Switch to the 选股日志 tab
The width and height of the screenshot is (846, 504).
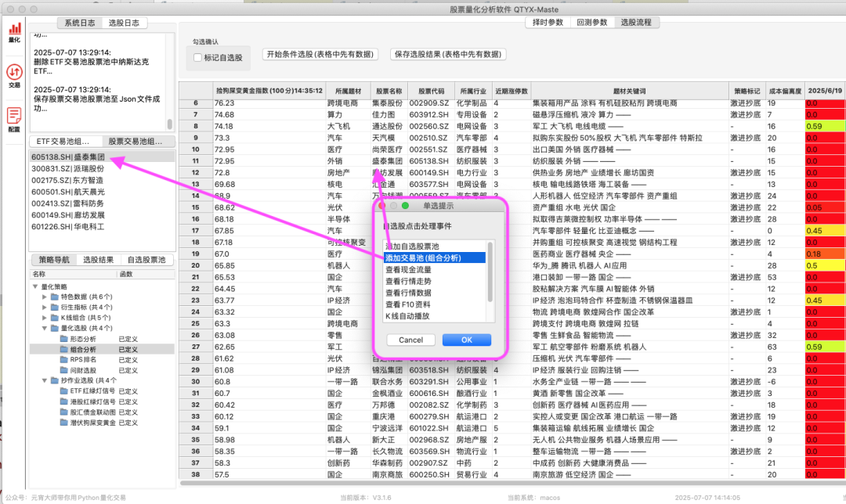[124, 23]
